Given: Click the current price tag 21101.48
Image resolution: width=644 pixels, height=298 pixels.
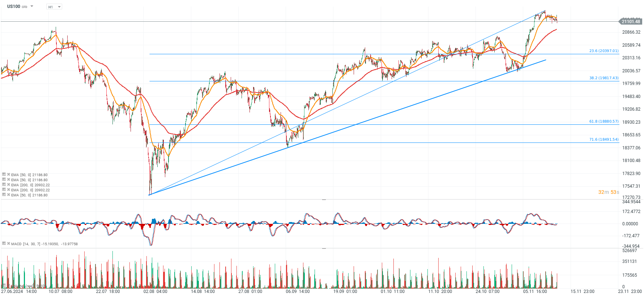Looking at the screenshot, I should click(631, 22).
